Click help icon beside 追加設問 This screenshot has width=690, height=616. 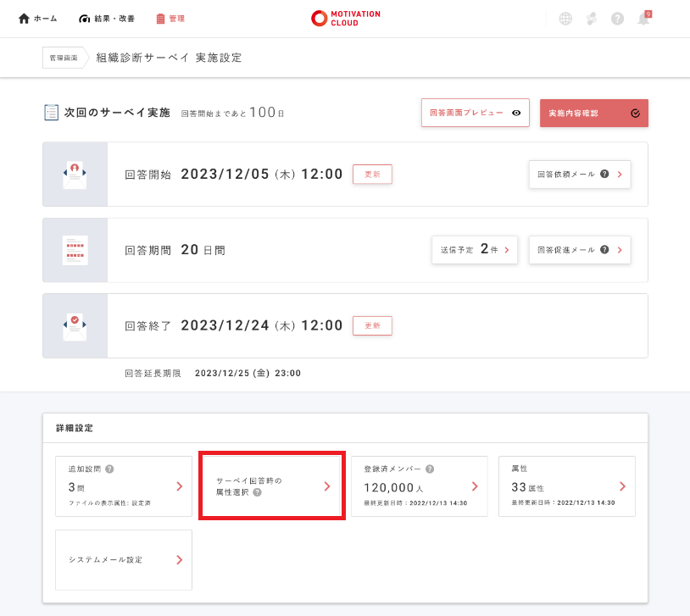coord(109,469)
